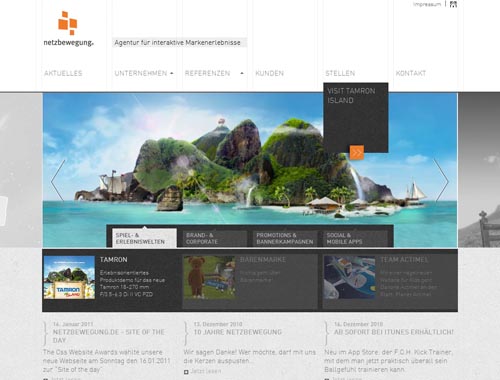
Task: Open the Tamron project thumbnail
Action: 69,277
